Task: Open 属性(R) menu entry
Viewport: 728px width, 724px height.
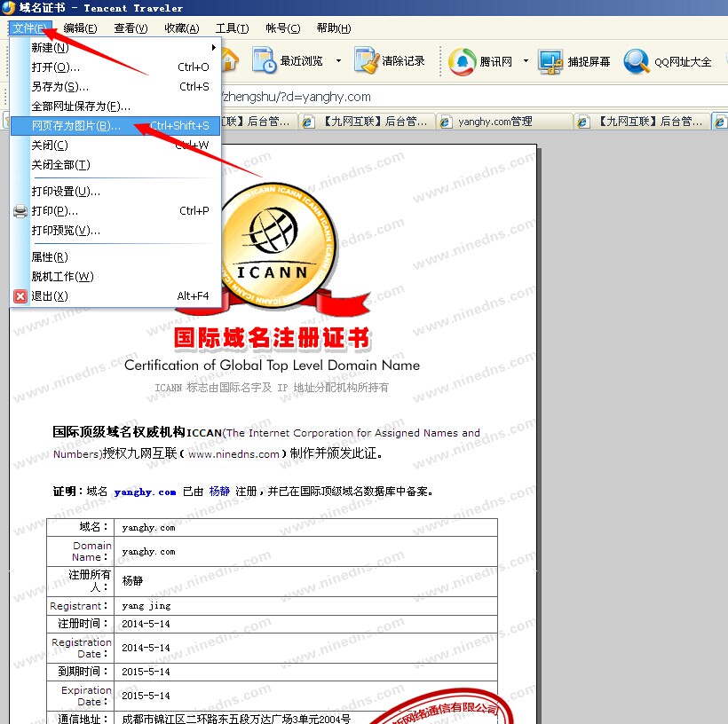Action: [x=115, y=257]
